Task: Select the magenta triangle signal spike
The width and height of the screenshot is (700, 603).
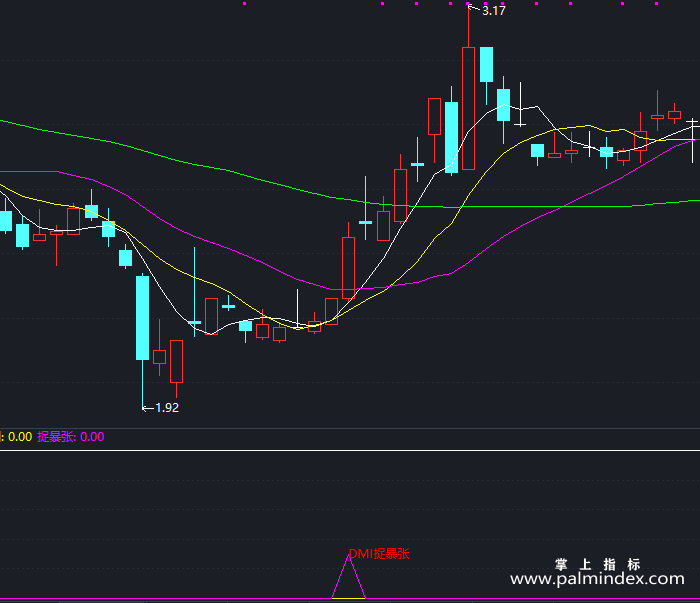Action: point(348,578)
